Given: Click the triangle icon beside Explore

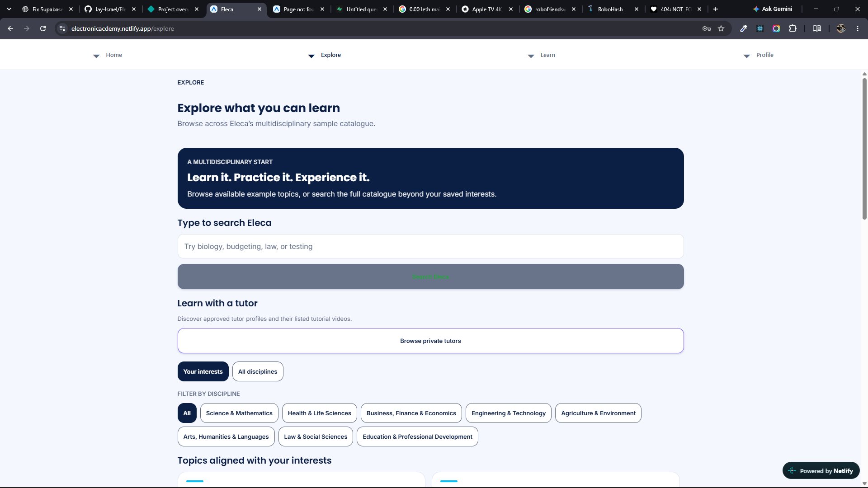Looking at the screenshot, I should (x=311, y=56).
